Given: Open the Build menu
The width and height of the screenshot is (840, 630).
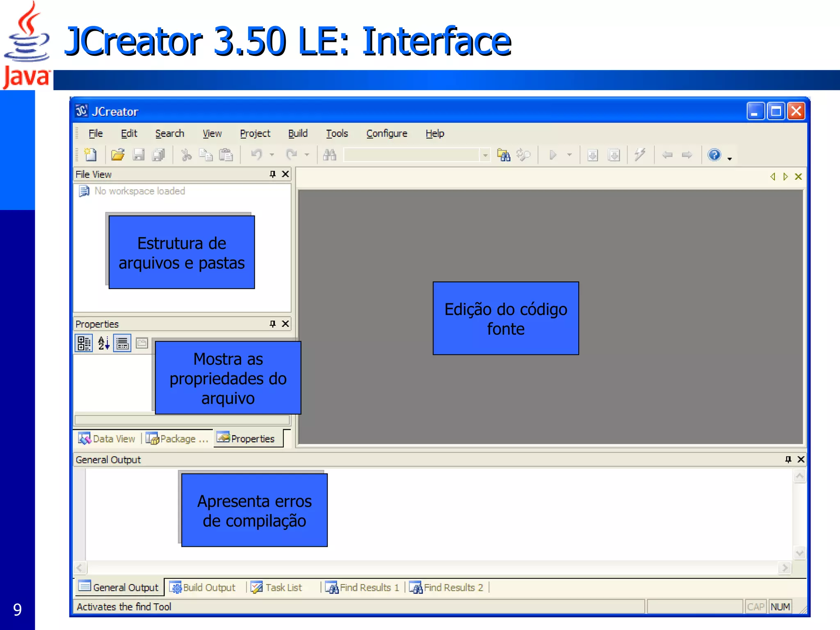Looking at the screenshot, I should tap(298, 134).
